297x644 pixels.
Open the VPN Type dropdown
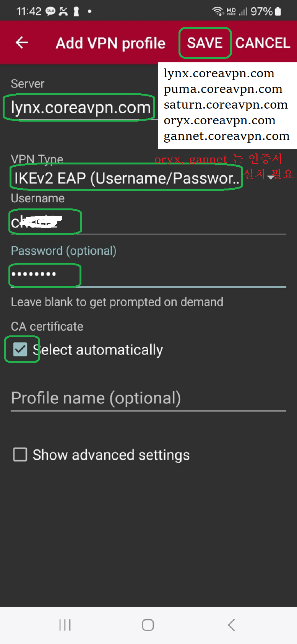[x=148, y=178]
